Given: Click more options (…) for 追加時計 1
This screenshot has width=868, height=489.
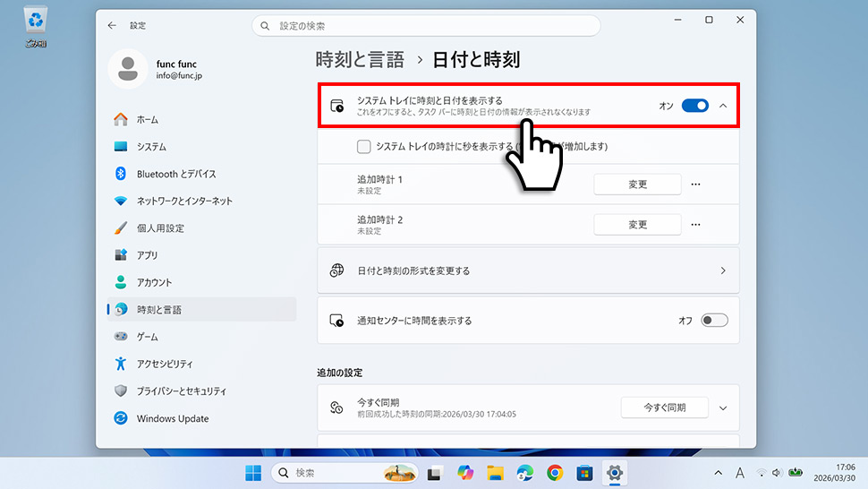Looking at the screenshot, I should click(695, 184).
